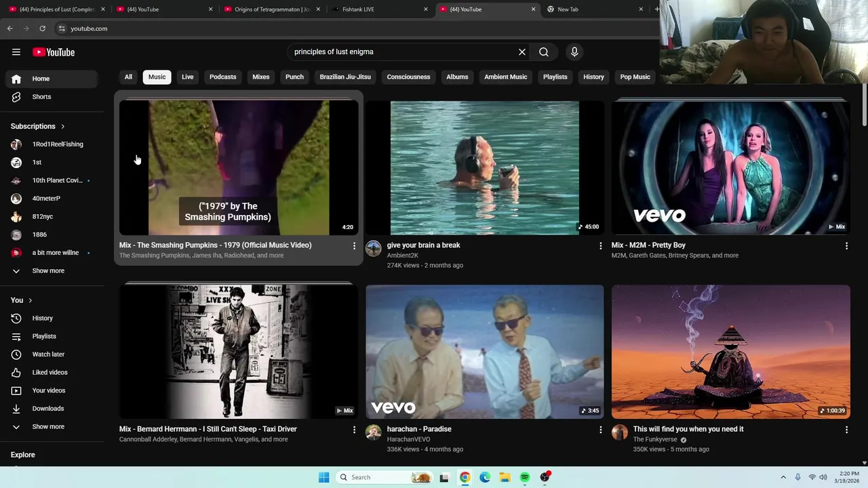Viewport: 868px width, 488px height.
Task: Play give your brain a break thumbnail
Action: tap(485, 167)
